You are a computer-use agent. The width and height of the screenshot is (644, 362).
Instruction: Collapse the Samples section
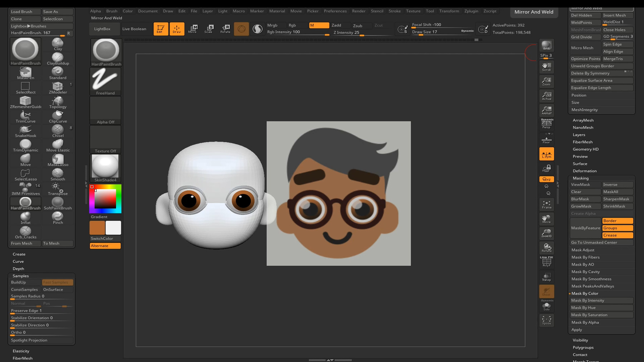tap(21, 276)
